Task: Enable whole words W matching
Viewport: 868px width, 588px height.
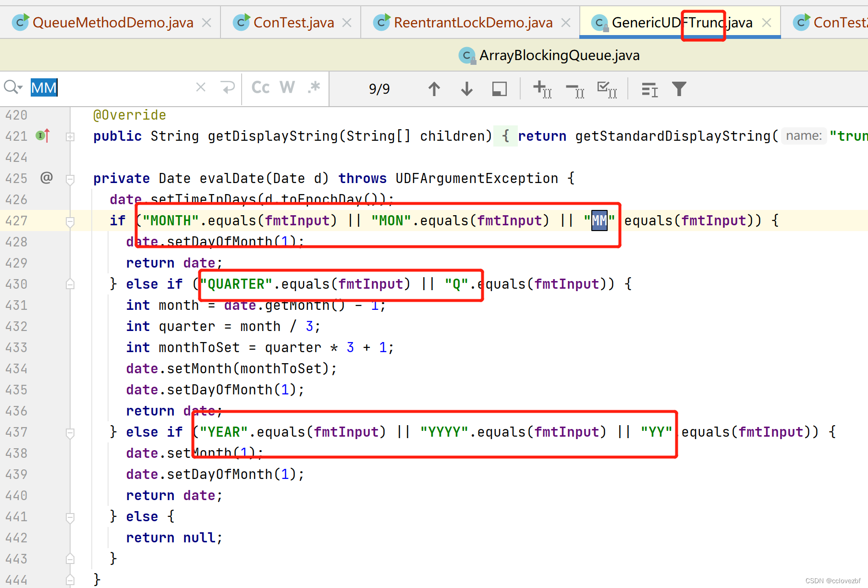Action: (287, 87)
